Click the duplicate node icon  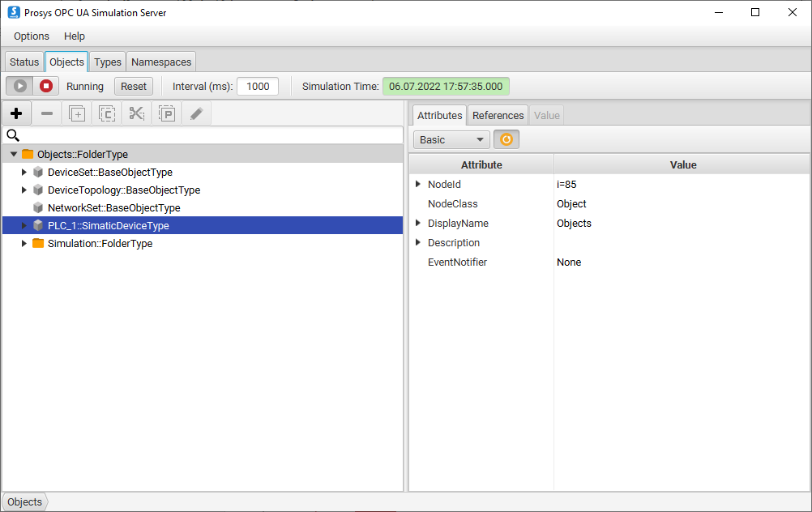tap(77, 113)
